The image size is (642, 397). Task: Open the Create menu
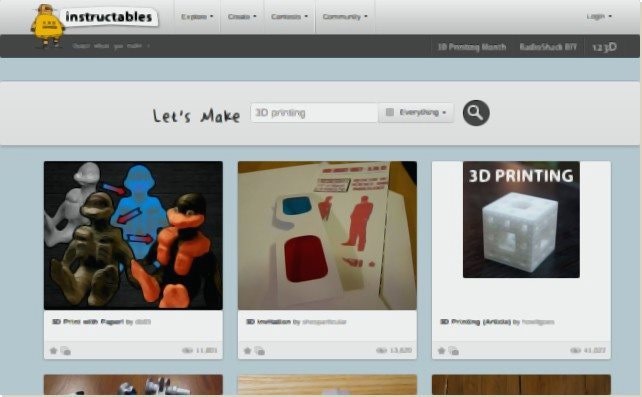click(x=242, y=17)
